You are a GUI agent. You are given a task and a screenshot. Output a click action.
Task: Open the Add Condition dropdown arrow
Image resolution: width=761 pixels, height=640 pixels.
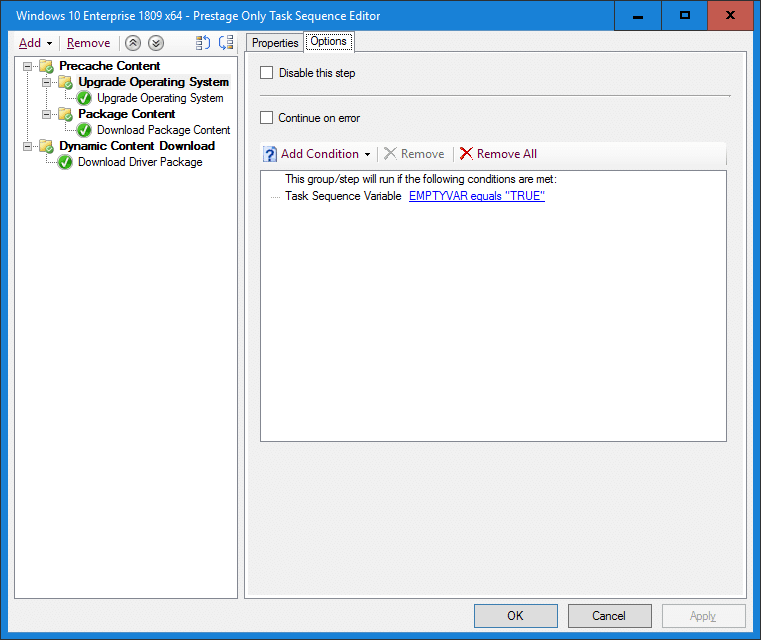pos(367,155)
